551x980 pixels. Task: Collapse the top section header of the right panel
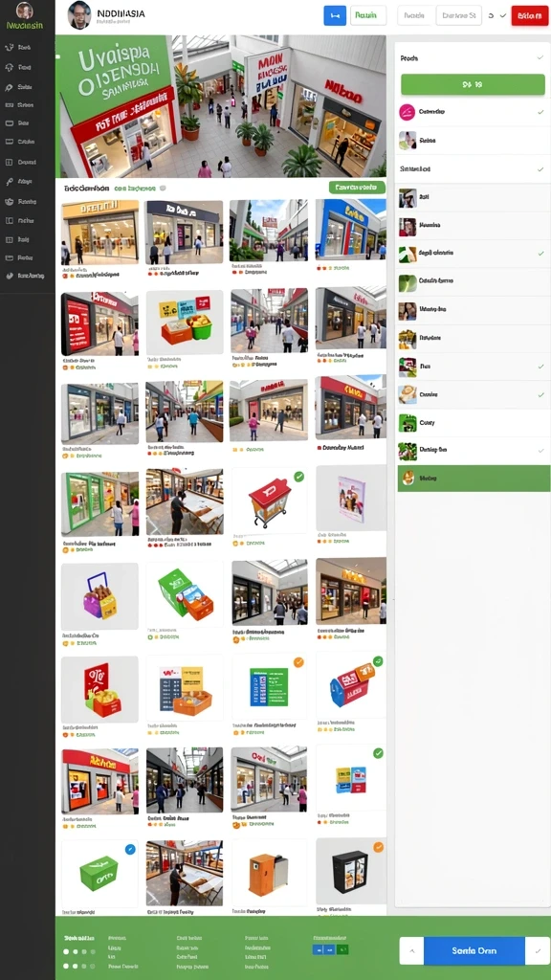pos(540,57)
